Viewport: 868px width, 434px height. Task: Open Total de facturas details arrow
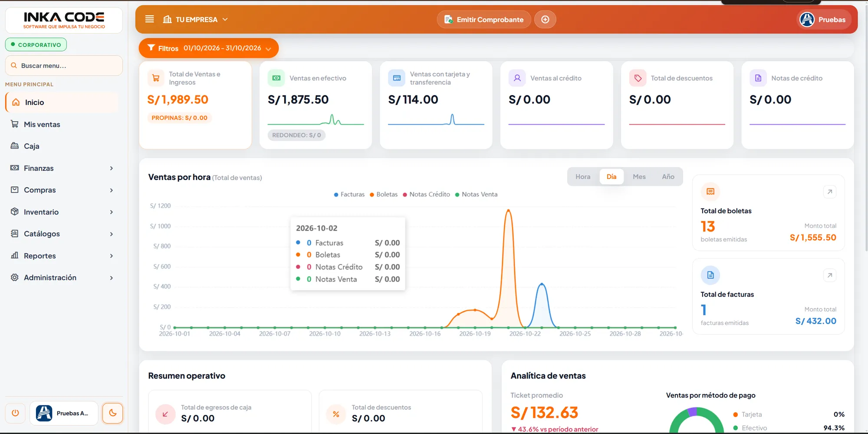(x=830, y=275)
